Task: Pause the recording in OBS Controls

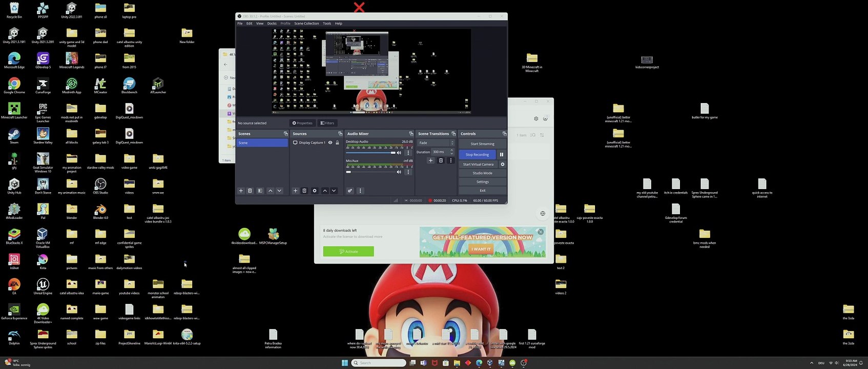Action: tap(502, 154)
